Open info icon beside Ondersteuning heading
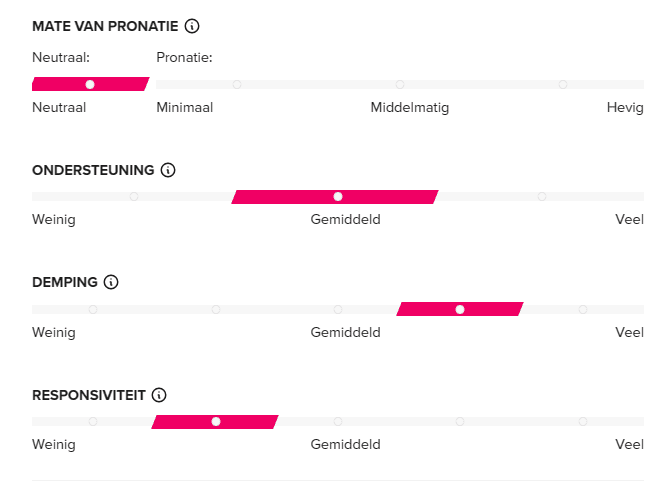 coord(168,170)
